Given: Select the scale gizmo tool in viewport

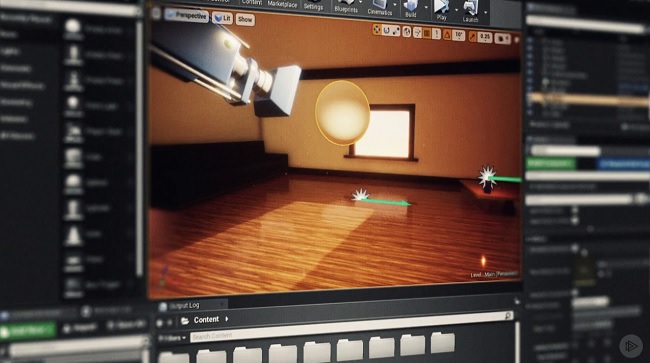Looking at the screenshot, I should coord(396,31).
